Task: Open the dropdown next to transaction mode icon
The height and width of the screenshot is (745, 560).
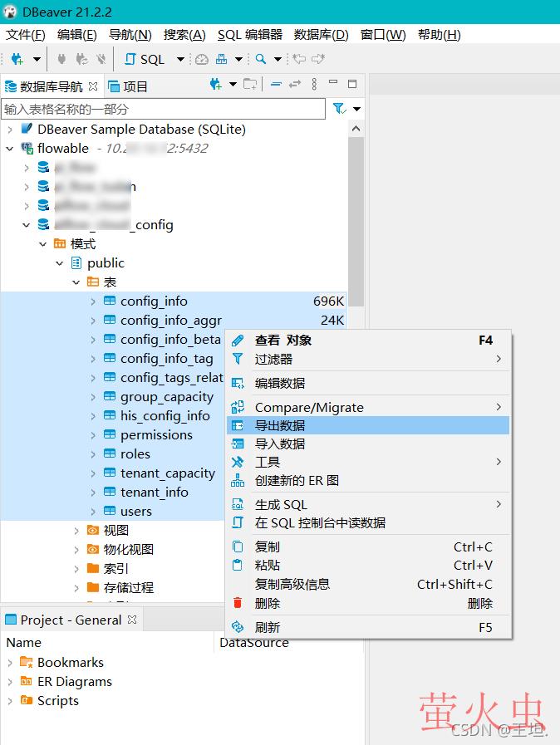Action: pyautogui.click(x=239, y=60)
